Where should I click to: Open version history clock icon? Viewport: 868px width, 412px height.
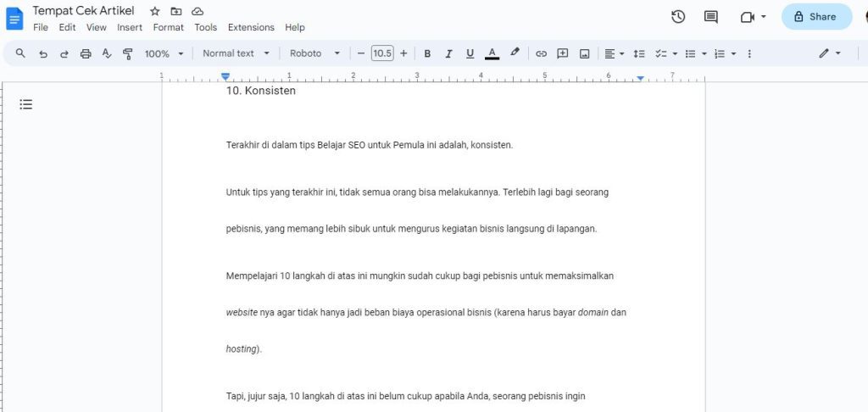tap(678, 17)
